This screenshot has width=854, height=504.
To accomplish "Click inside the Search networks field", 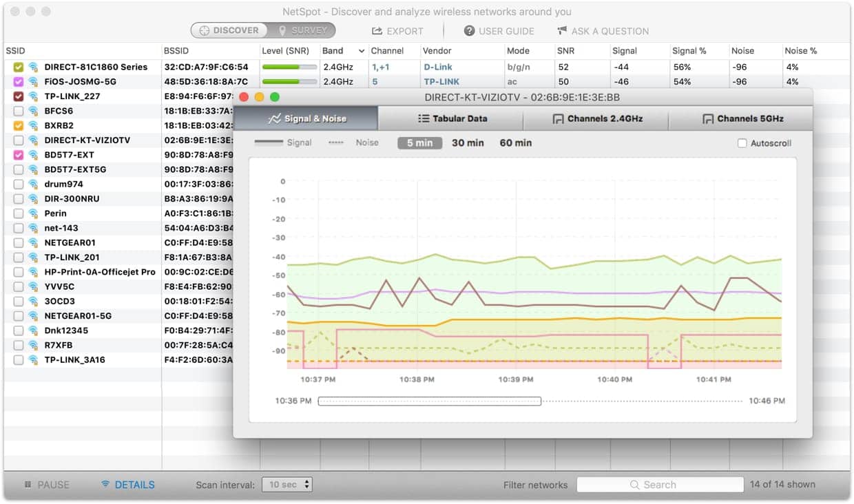I will point(660,484).
